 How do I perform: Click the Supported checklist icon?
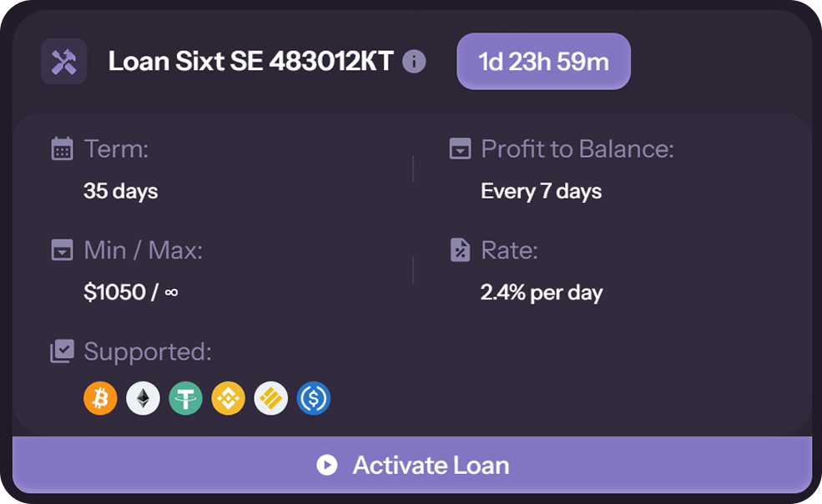62,351
